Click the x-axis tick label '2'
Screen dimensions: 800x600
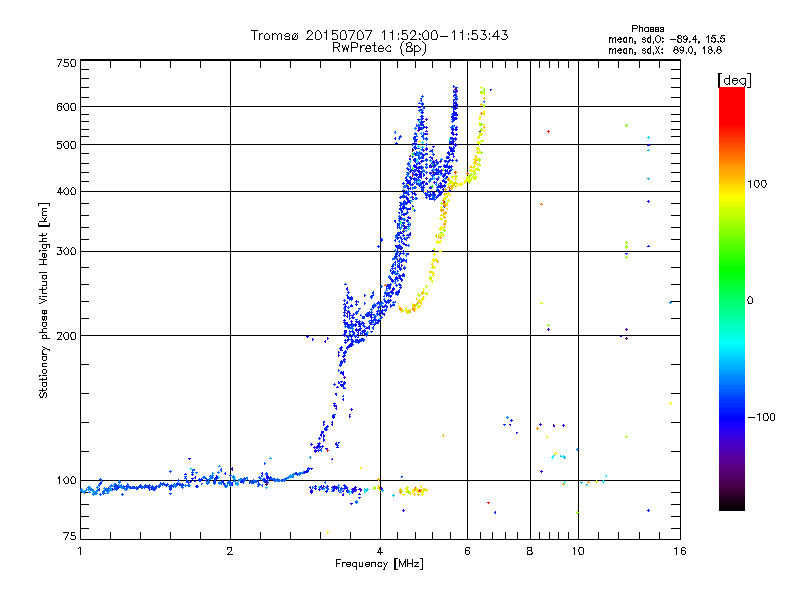230,551
